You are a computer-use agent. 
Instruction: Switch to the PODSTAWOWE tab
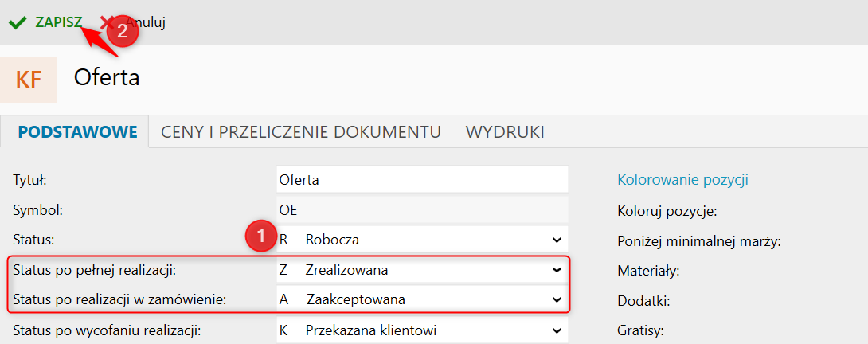tap(75, 131)
